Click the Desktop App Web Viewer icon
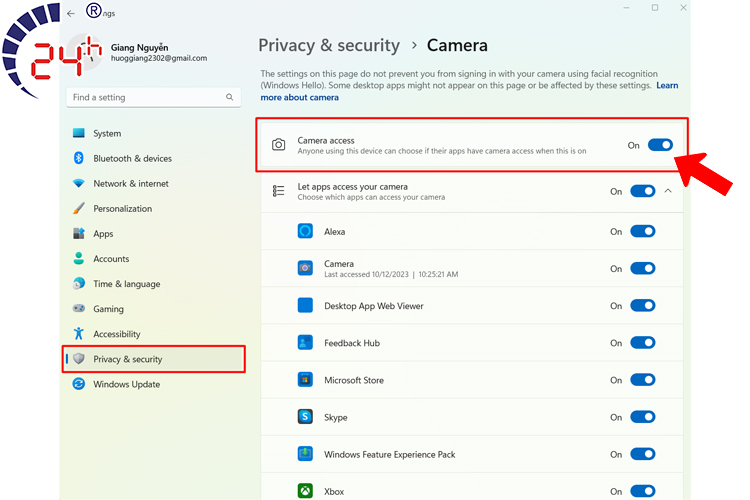This screenshot has width=750, height=500. tap(305, 305)
